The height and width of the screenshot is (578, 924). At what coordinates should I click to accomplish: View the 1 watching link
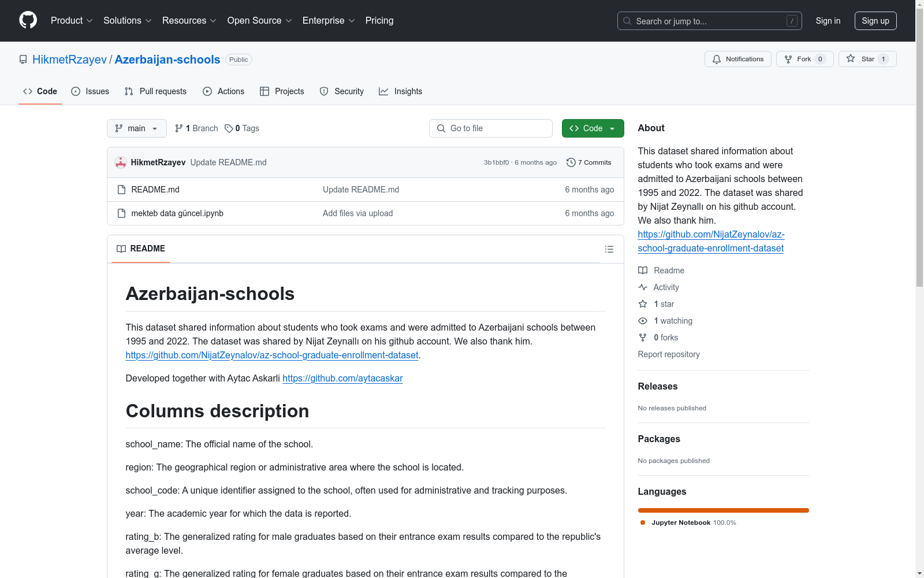pos(665,321)
